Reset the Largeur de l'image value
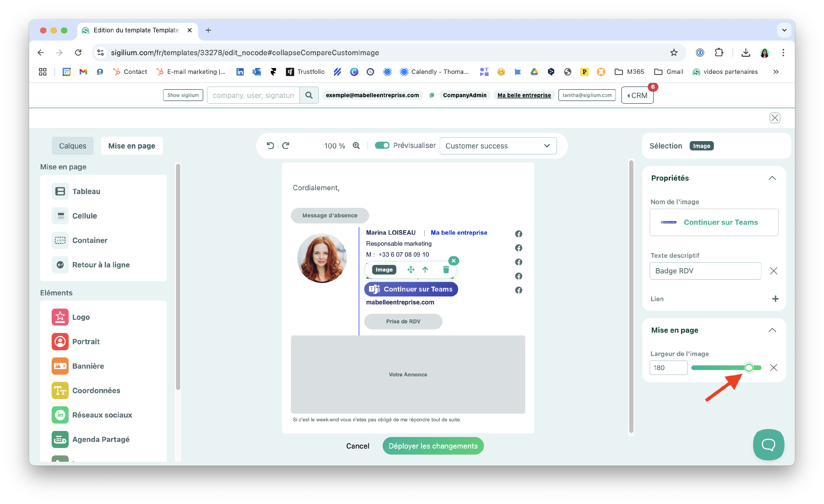The image size is (824, 504). pyautogui.click(x=773, y=368)
